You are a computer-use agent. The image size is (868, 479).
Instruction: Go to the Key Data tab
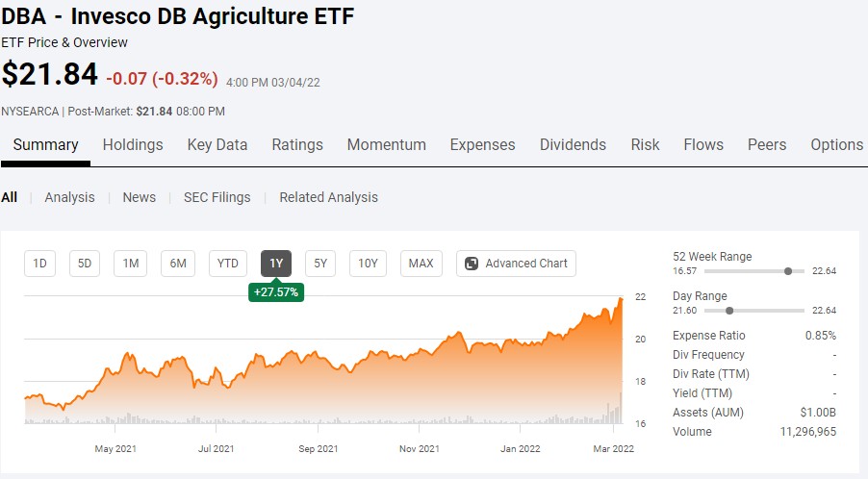click(217, 145)
